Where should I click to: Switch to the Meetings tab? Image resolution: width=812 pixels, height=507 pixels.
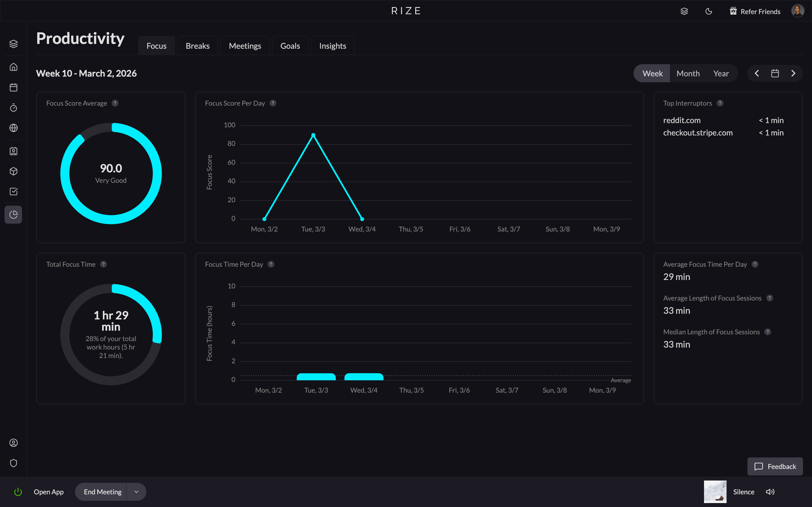point(245,46)
